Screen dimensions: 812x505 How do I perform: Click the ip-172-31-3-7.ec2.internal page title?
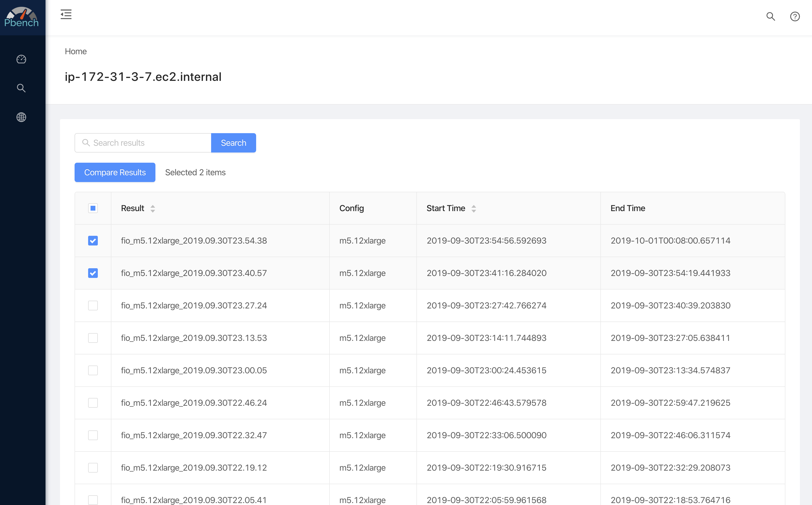coord(143,77)
